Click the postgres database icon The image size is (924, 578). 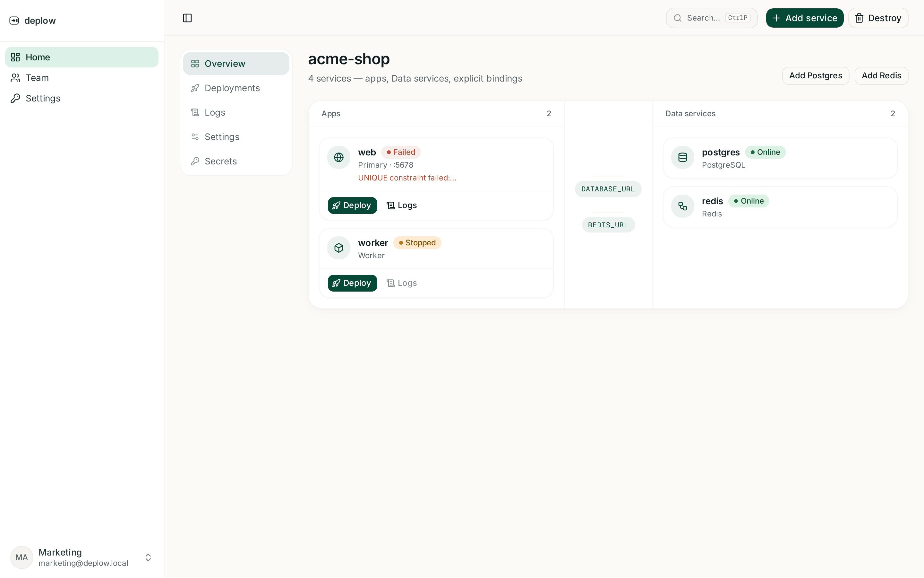[683, 157]
